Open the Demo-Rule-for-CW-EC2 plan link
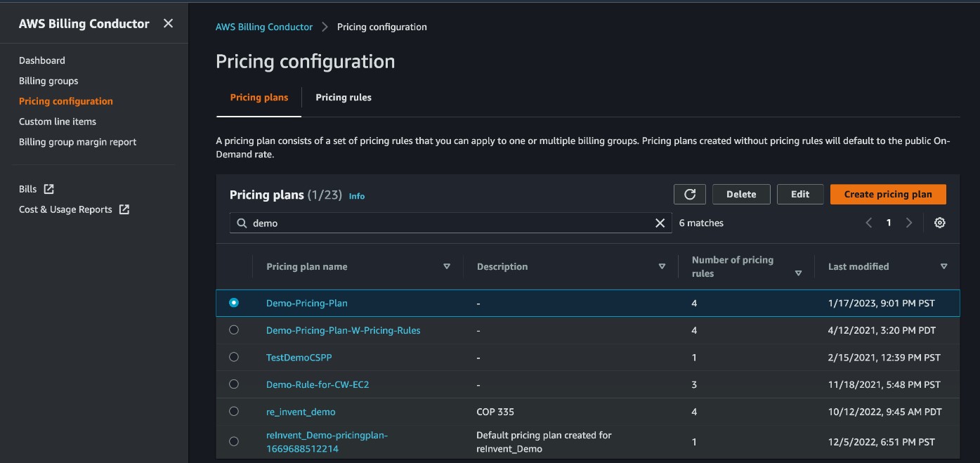 point(318,384)
